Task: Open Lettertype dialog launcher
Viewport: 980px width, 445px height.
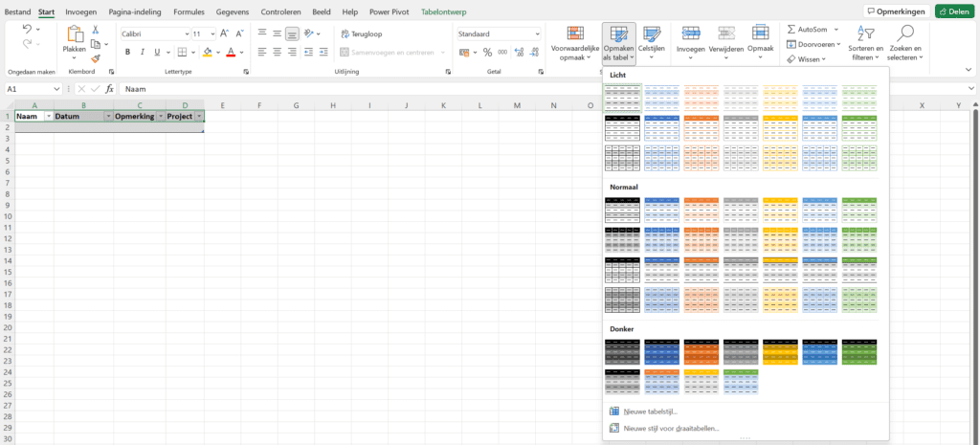Action: (245, 72)
